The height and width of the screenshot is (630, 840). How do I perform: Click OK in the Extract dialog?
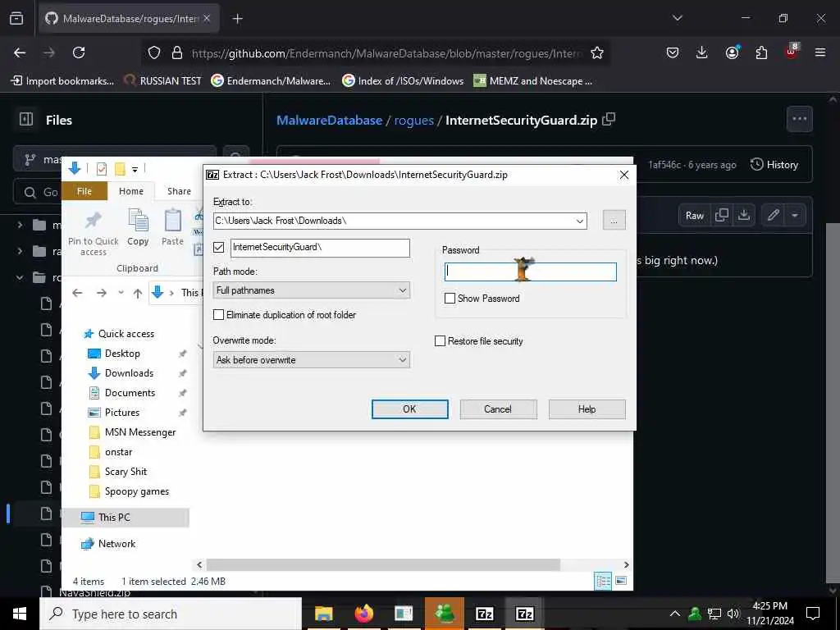pos(410,409)
